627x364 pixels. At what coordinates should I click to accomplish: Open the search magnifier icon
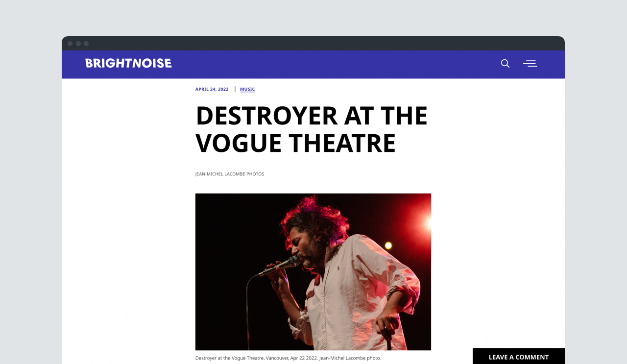click(505, 63)
